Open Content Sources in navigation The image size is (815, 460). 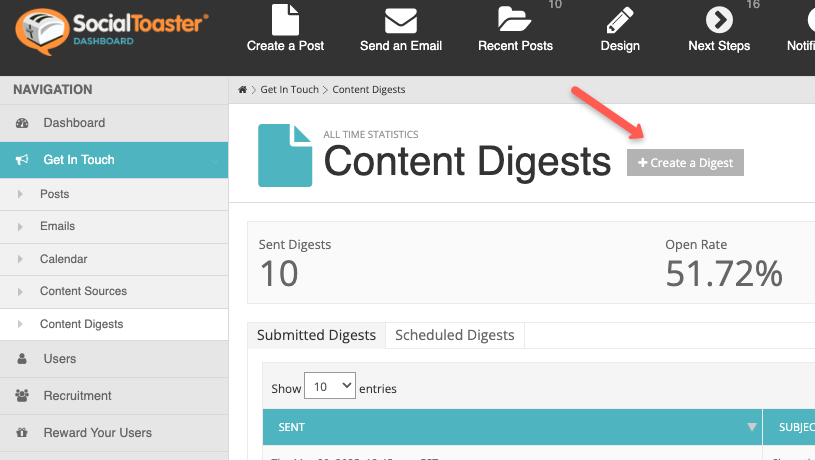[114, 292]
